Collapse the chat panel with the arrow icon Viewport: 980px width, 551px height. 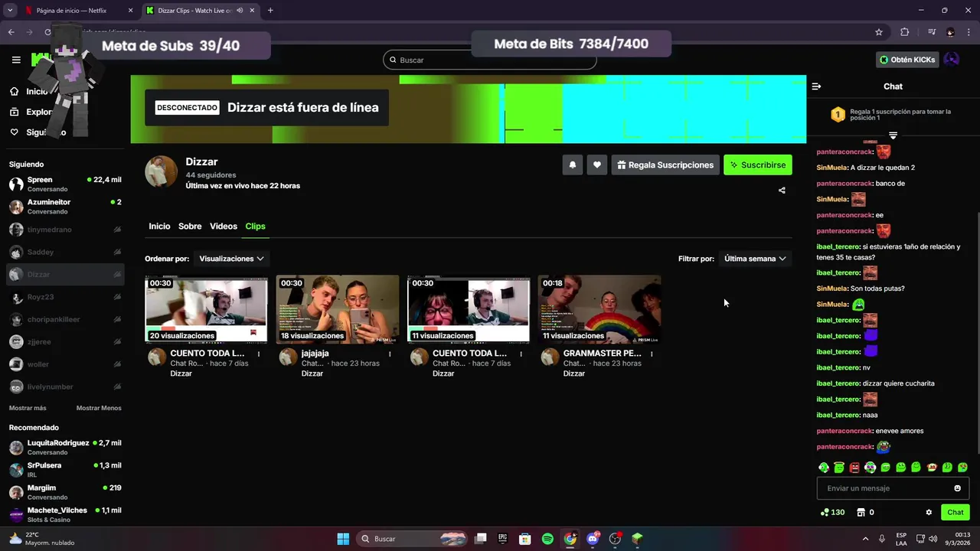[x=816, y=86]
